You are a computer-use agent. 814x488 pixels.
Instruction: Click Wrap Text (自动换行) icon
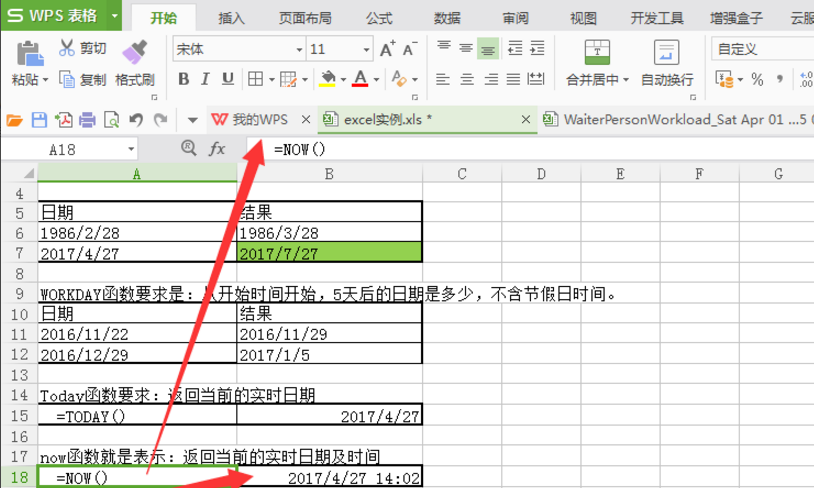tap(667, 52)
